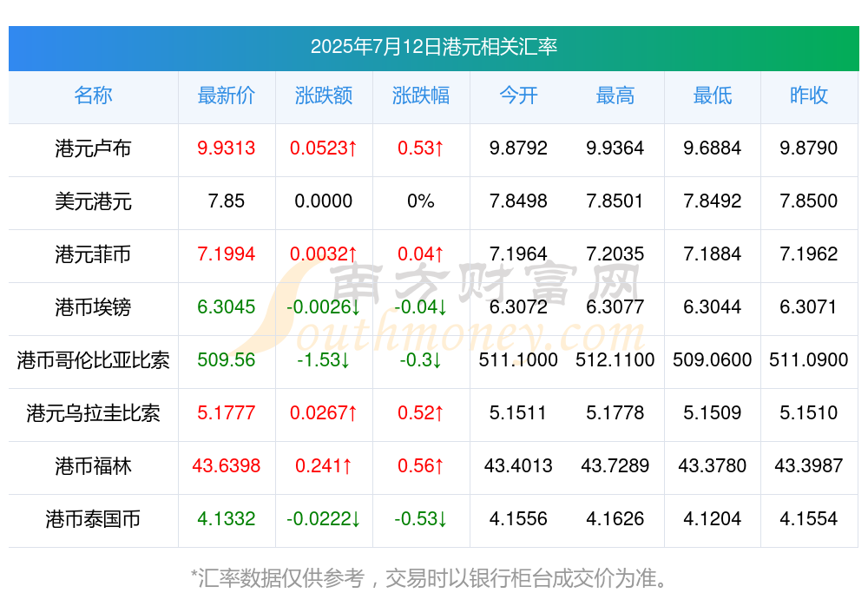Click latest price 7.85
The image size is (868, 606).
(227, 201)
